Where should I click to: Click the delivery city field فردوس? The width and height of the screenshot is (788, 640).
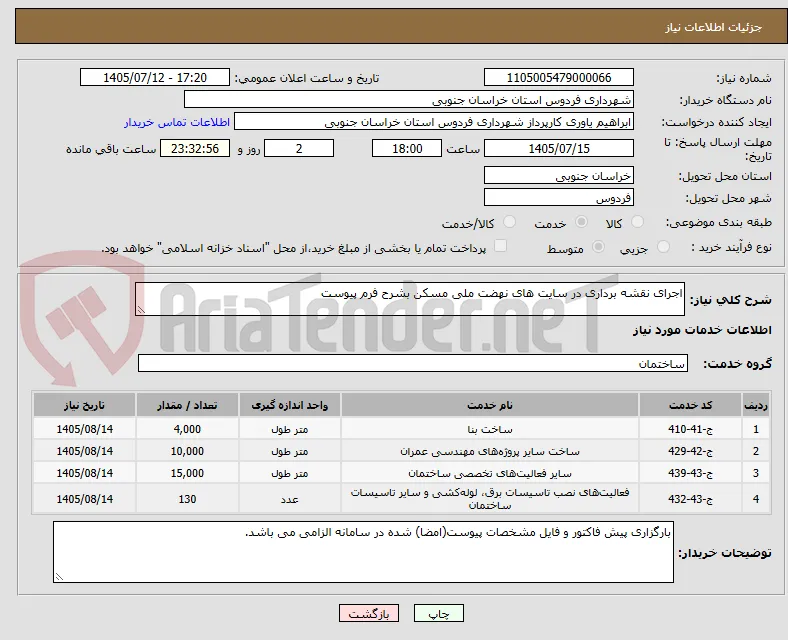pos(558,197)
